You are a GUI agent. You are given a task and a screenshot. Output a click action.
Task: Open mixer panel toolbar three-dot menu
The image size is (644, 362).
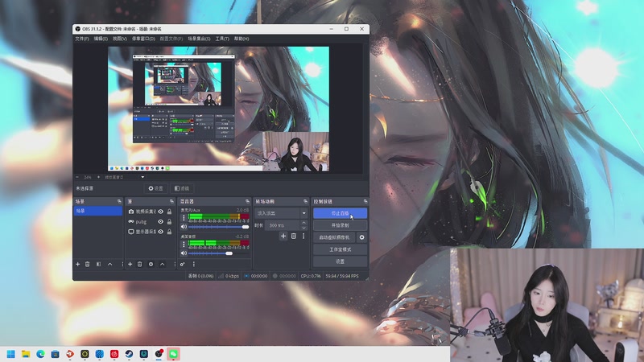click(193, 265)
